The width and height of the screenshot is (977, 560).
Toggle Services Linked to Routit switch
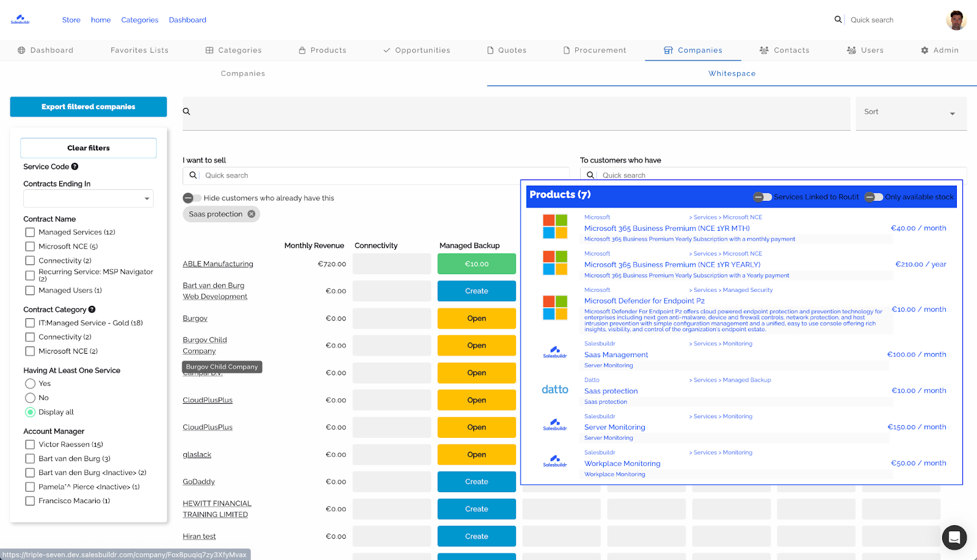[x=762, y=197]
